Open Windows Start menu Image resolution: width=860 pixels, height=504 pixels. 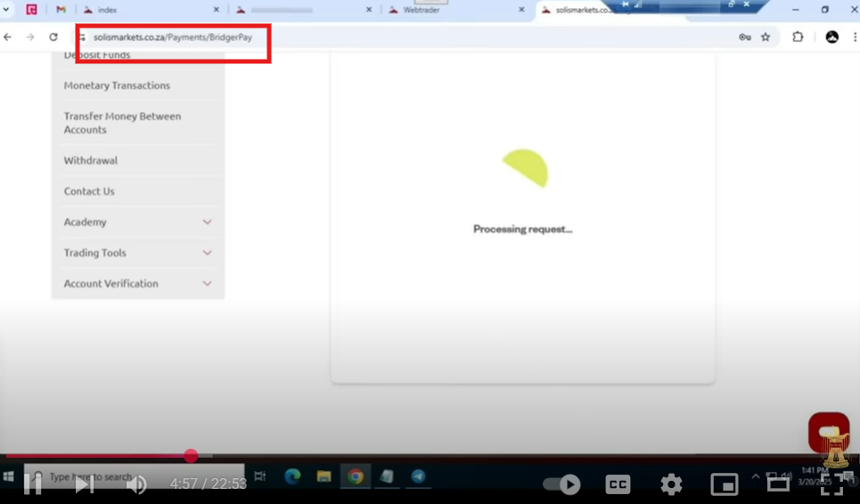pyautogui.click(x=8, y=476)
